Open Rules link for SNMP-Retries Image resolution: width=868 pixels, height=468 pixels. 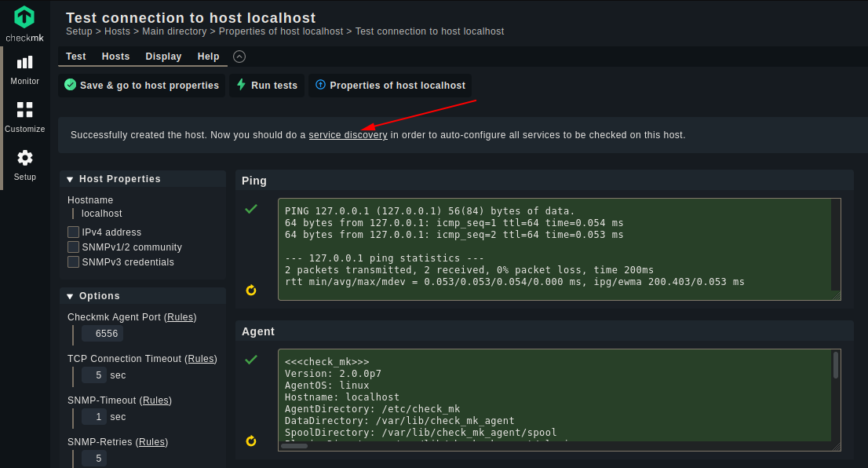[x=151, y=441]
